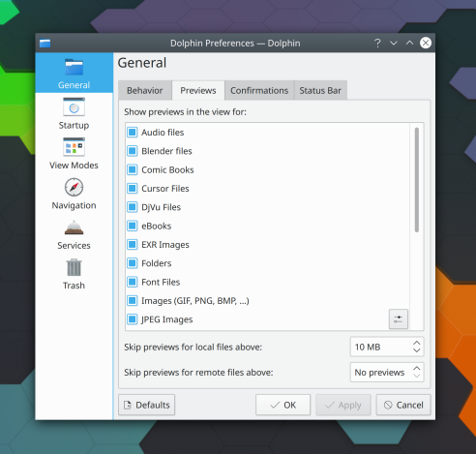
Task: Decrease remote files size limit down arrow
Action: pyautogui.click(x=417, y=376)
